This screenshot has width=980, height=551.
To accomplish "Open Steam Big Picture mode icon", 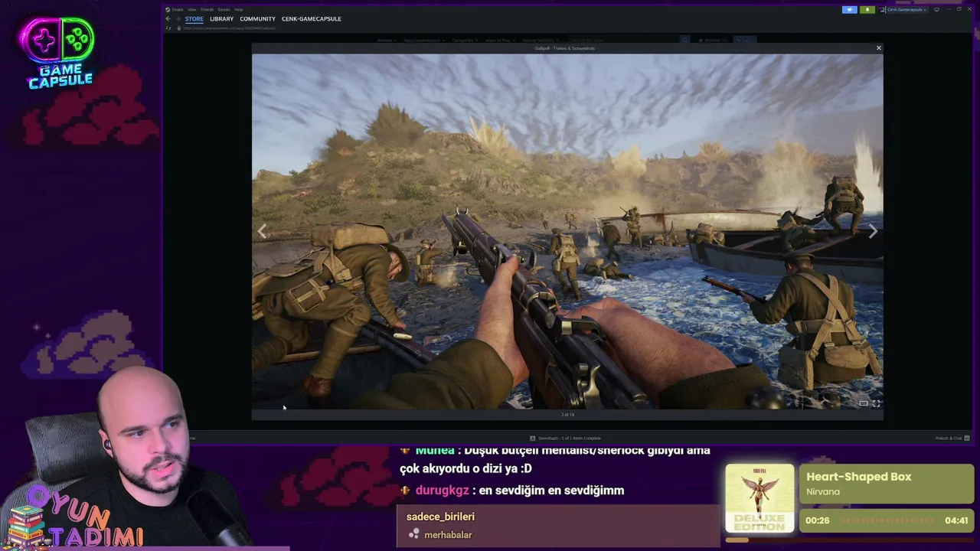I will [x=936, y=9].
